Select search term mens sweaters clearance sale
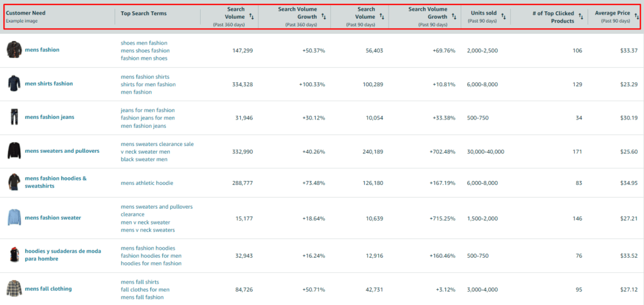The width and height of the screenshot is (644, 305). pos(157,144)
